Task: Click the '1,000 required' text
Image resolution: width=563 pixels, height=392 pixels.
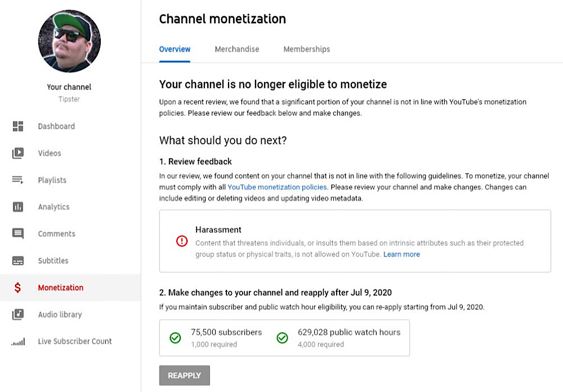Action: point(214,345)
